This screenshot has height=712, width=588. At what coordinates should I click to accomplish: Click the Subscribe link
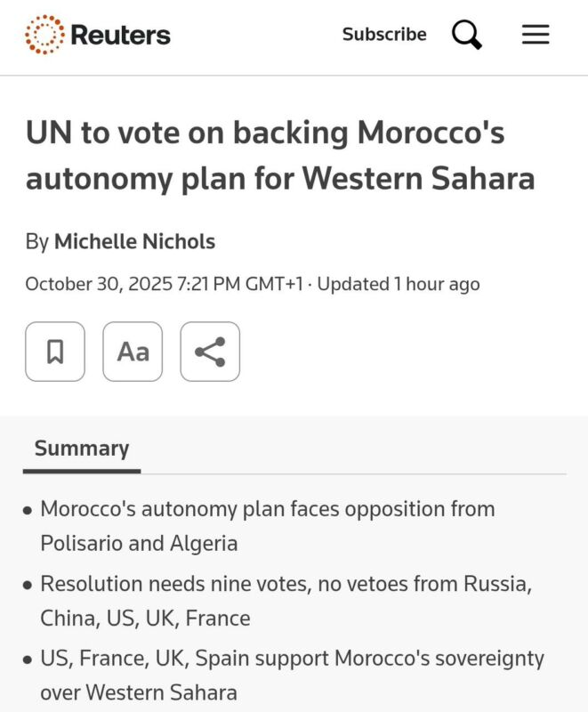coord(384,35)
